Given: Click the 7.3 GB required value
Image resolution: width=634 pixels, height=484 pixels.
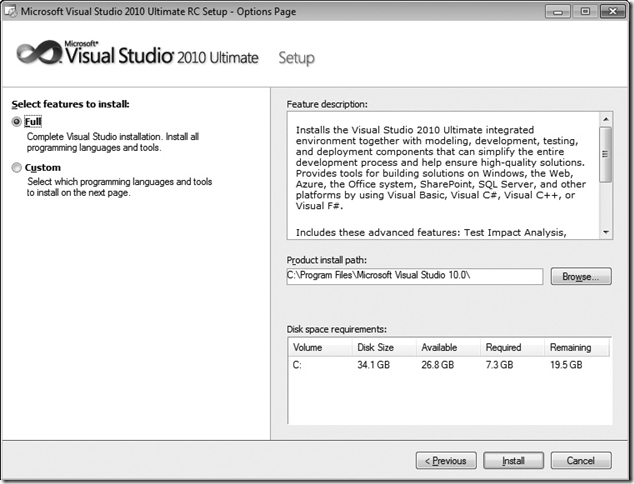Looking at the screenshot, I should click(499, 365).
